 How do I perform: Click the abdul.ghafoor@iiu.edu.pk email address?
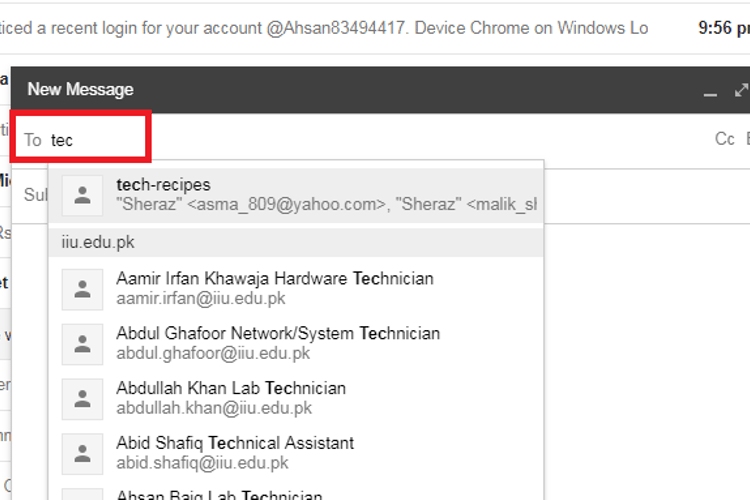[x=213, y=353]
